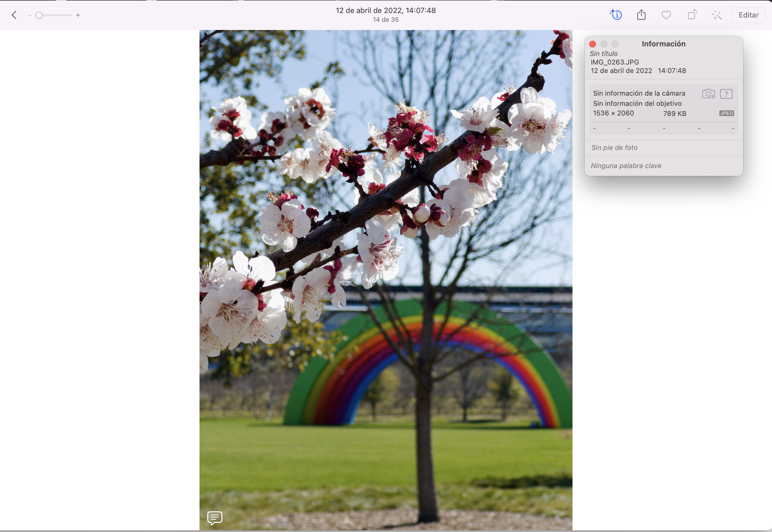Add keyword in Ninguna palabra clave field
The image size is (772, 532).
[x=626, y=166]
